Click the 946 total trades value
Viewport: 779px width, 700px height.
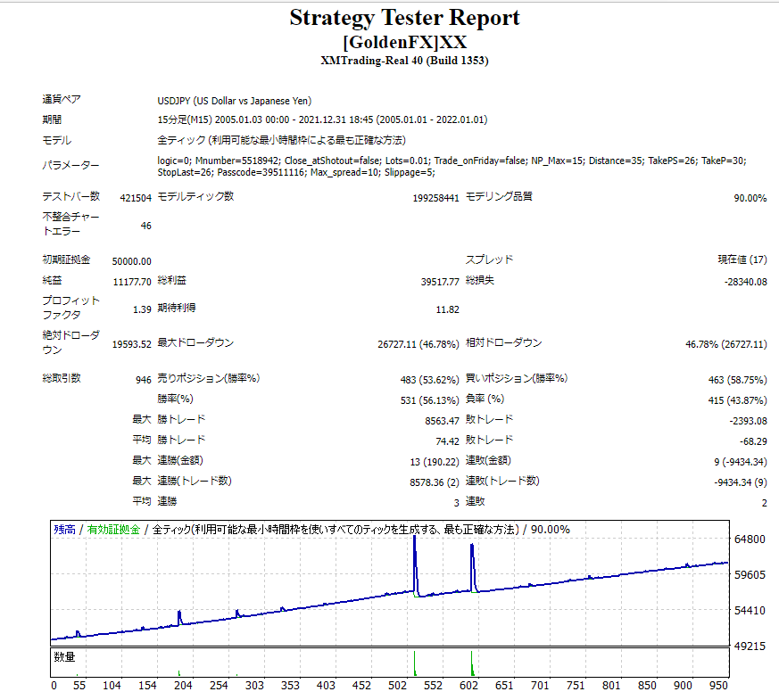144,380
